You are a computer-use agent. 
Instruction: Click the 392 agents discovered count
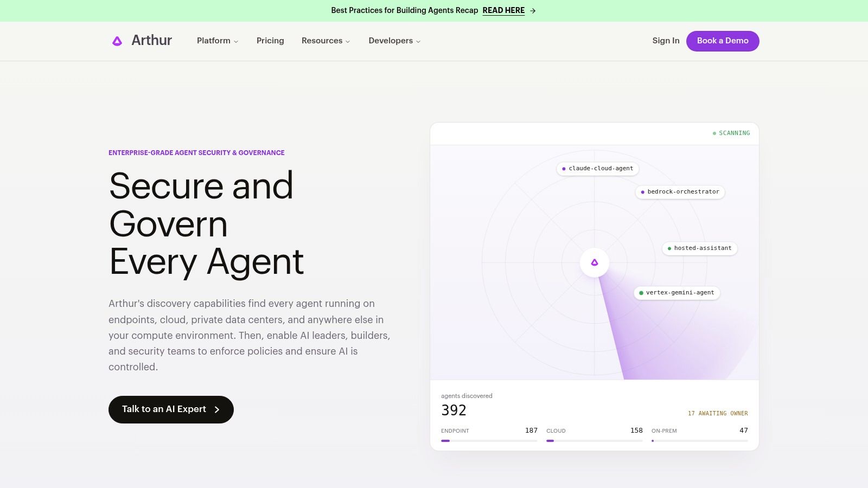[454, 410]
